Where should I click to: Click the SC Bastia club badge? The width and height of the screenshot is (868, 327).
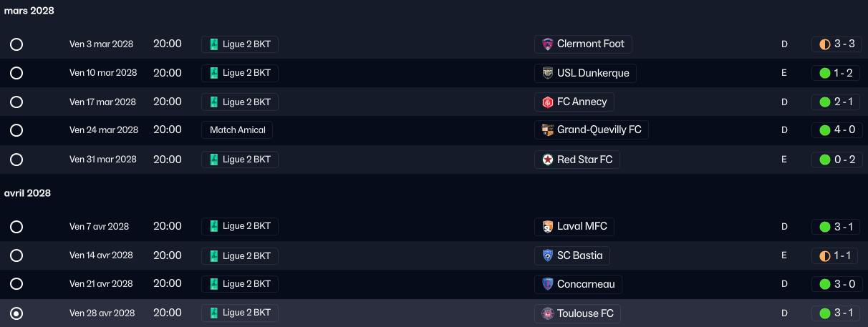point(548,255)
